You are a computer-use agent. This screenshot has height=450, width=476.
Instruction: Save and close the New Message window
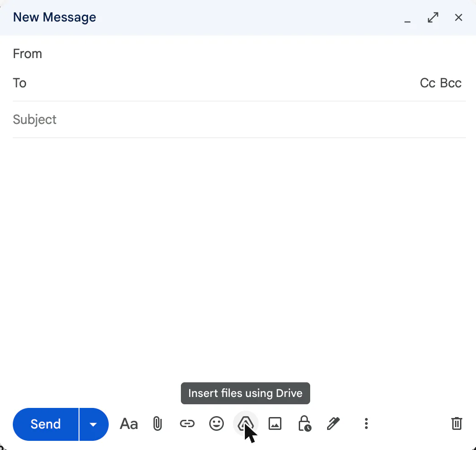(458, 18)
